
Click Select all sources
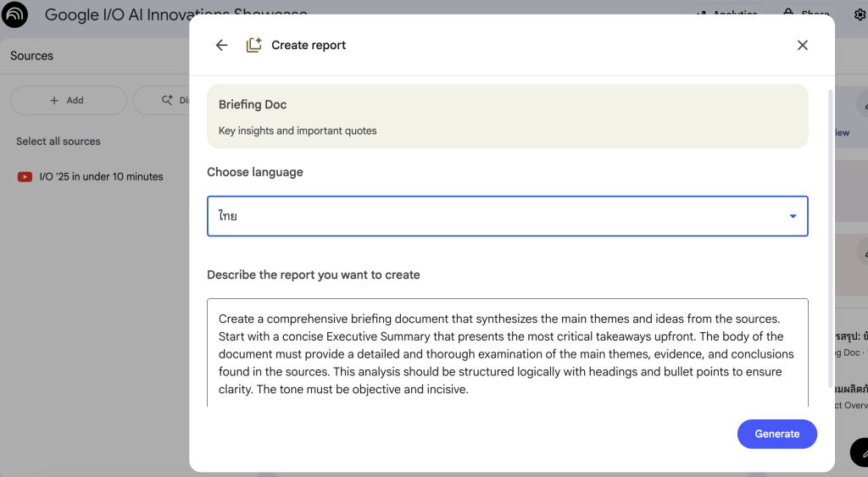click(x=58, y=141)
